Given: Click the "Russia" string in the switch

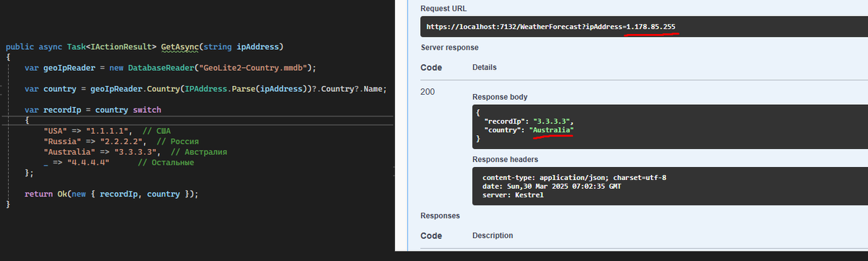Looking at the screenshot, I should coord(63,142).
